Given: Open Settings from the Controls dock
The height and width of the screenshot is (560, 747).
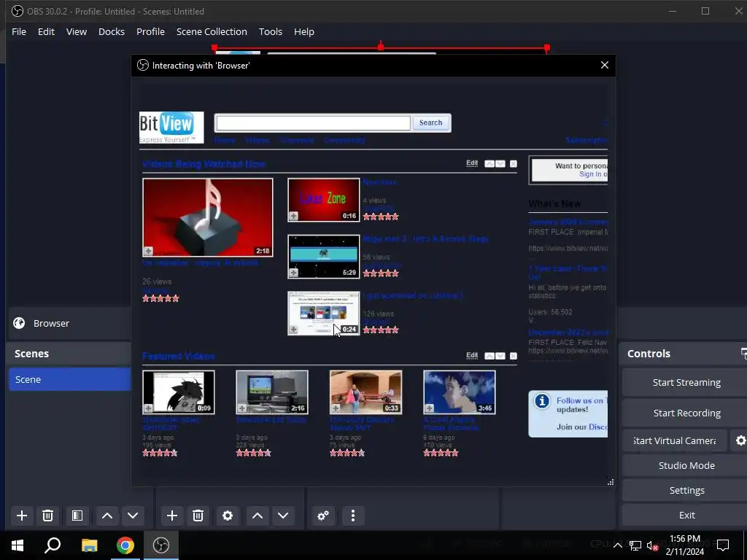Looking at the screenshot, I should click(686, 490).
